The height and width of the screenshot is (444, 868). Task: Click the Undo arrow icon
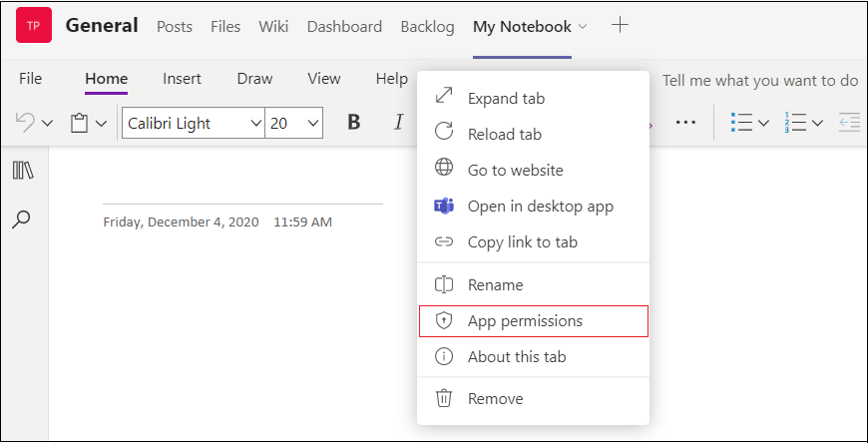click(x=25, y=123)
